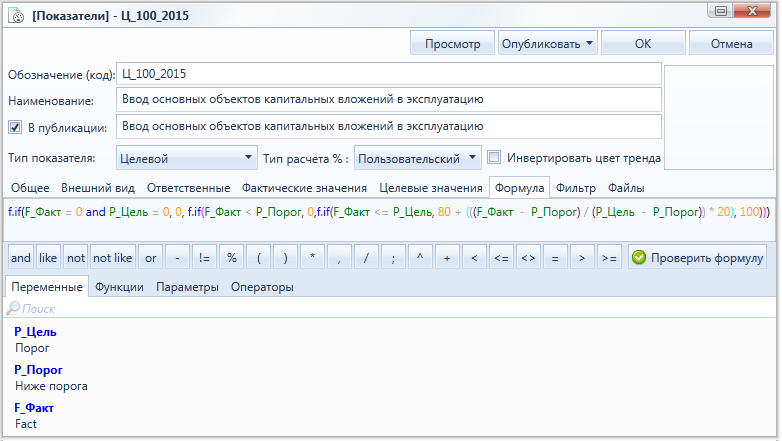Open the Ответственные tab
The image size is (782, 441).
(x=188, y=188)
